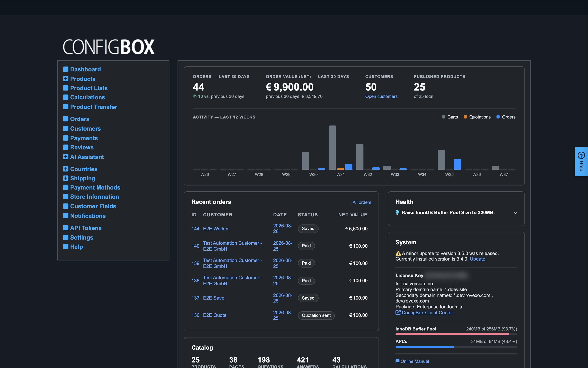Open the Products menu item
Screen dimensions: 588x368
pos(83,79)
